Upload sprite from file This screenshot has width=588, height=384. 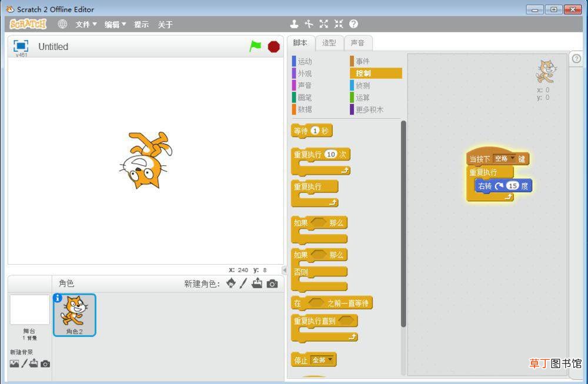click(258, 283)
